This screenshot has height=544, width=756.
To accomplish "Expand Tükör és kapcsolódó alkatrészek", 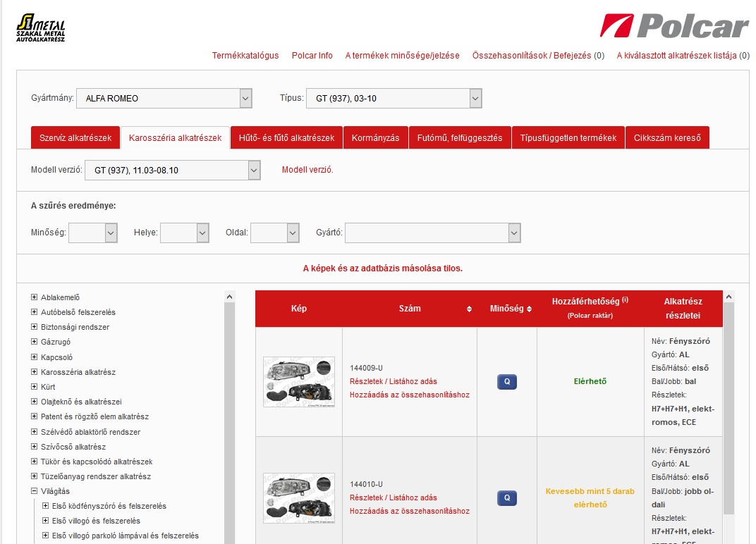I will pyautogui.click(x=35, y=461).
